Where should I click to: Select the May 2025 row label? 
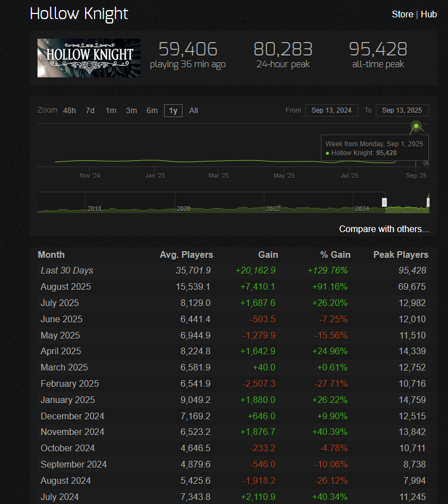click(x=60, y=335)
